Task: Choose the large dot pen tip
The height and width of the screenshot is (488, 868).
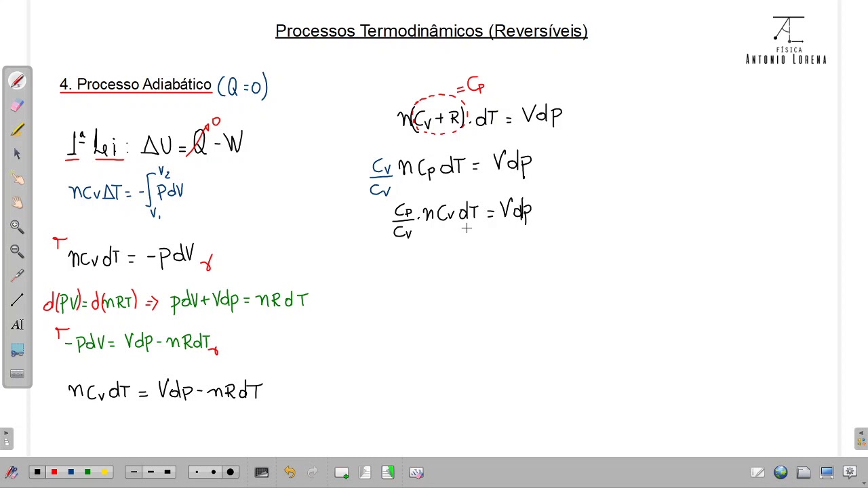Action: point(231,472)
